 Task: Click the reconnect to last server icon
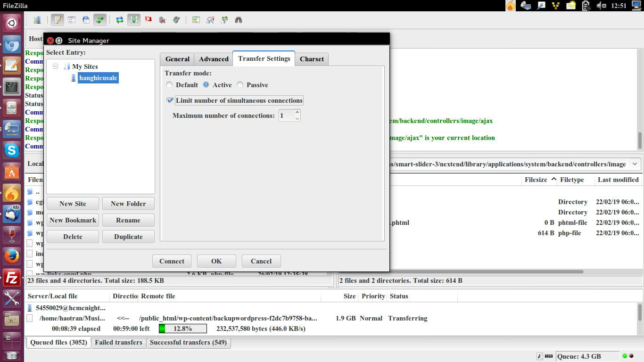click(176, 20)
